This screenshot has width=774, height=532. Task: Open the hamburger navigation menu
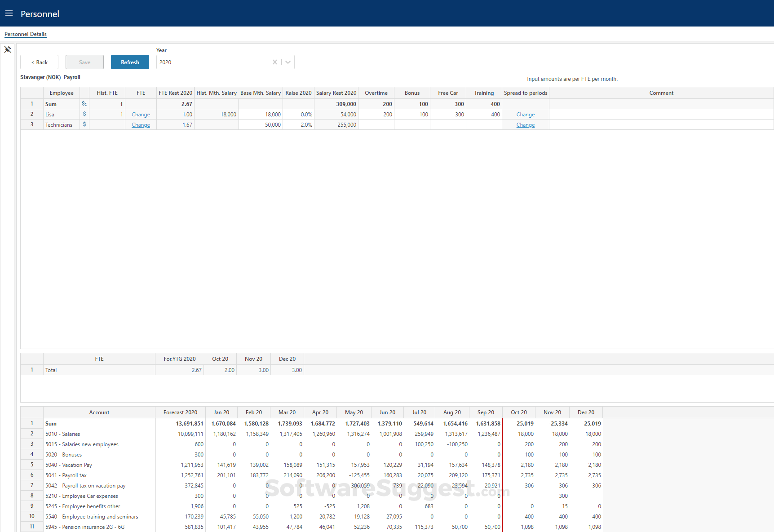point(9,13)
